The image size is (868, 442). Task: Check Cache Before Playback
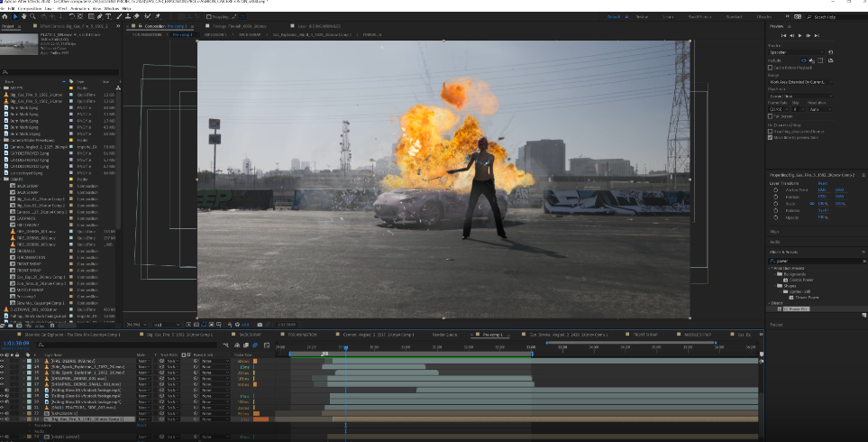point(770,68)
